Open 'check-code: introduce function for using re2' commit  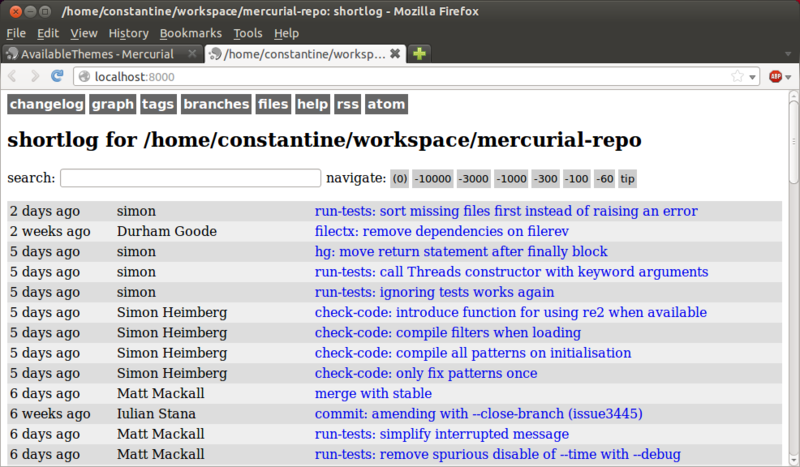[x=511, y=312]
